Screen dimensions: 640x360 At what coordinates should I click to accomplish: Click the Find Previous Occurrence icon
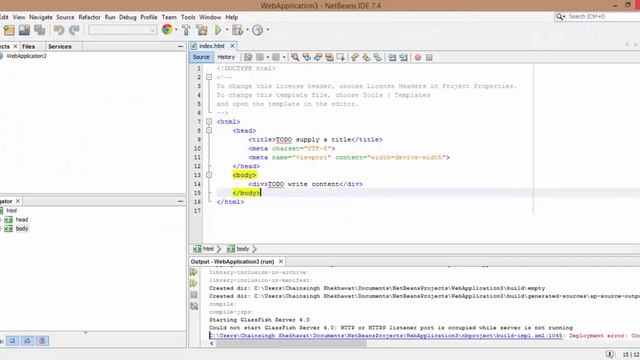pos(307,57)
